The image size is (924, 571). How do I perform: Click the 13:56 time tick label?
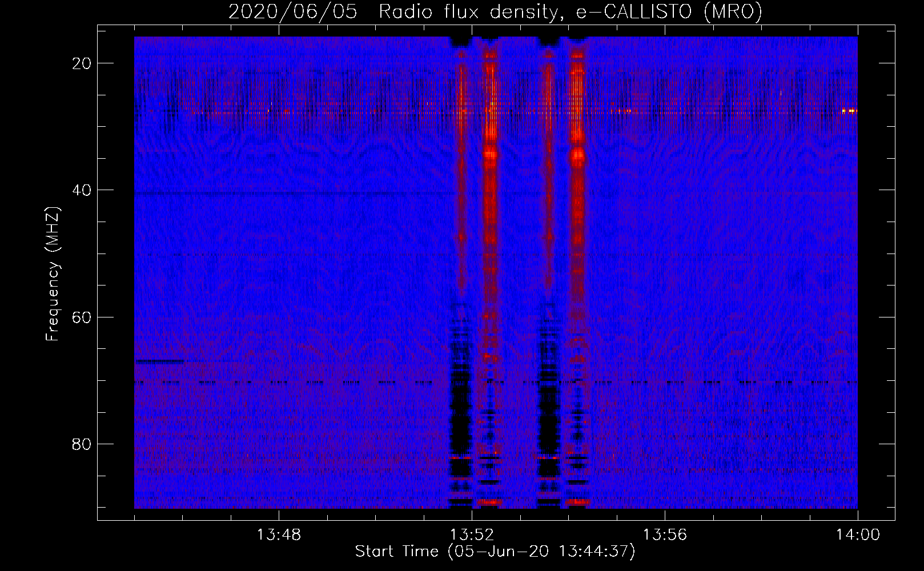coord(665,535)
